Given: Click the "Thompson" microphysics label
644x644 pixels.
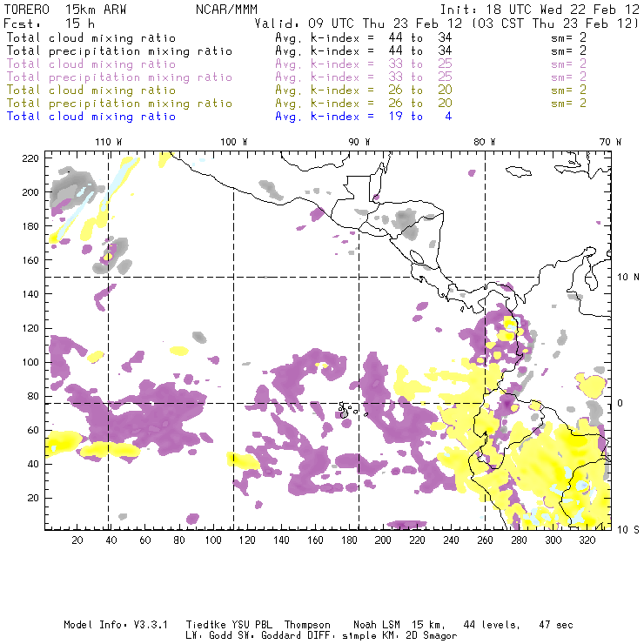Looking at the screenshot, I should [x=307, y=625].
